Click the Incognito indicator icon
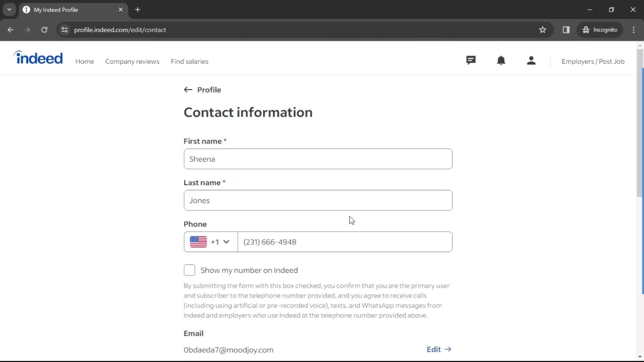644x362 pixels. [585, 29]
